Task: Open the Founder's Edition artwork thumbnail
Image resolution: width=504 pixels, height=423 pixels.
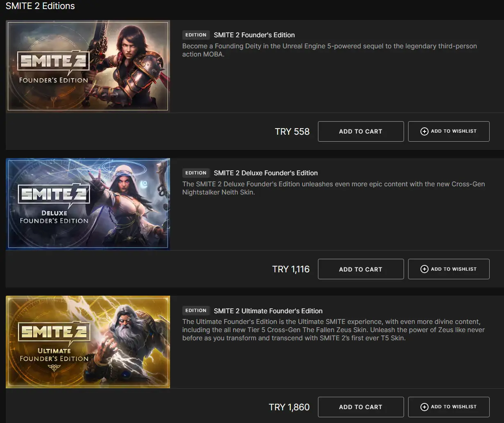Action: pyautogui.click(x=88, y=66)
